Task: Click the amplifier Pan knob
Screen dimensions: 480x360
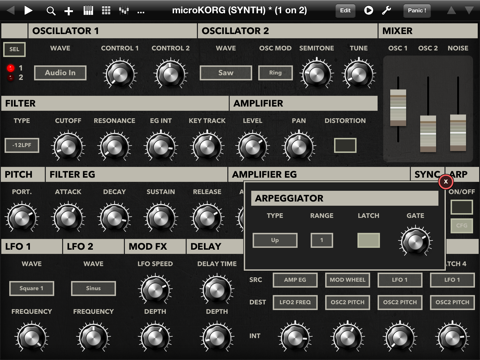Action: (299, 147)
